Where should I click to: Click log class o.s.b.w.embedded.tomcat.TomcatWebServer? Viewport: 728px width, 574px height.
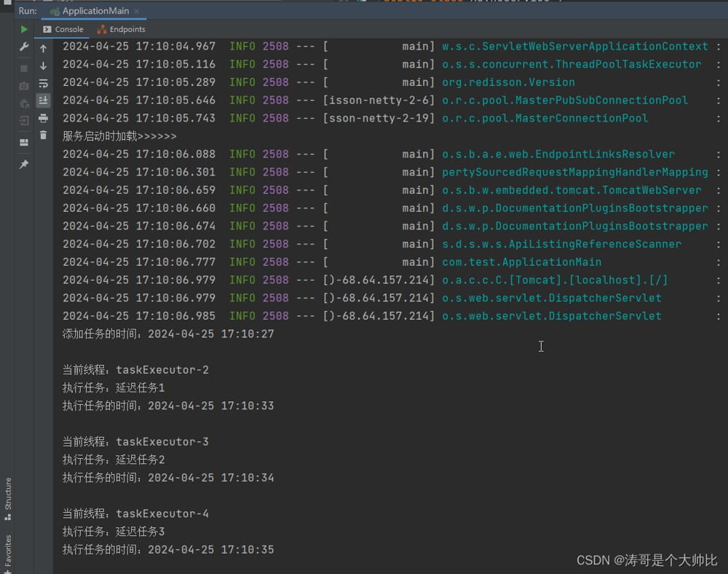pyautogui.click(x=571, y=190)
